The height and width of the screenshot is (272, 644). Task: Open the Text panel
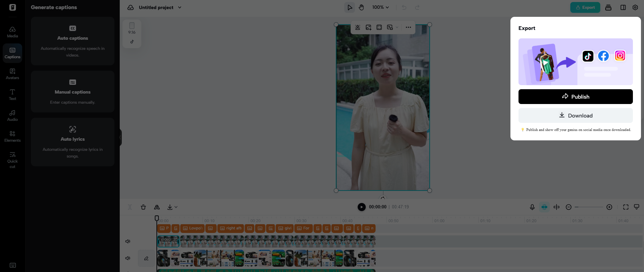pyautogui.click(x=12, y=95)
